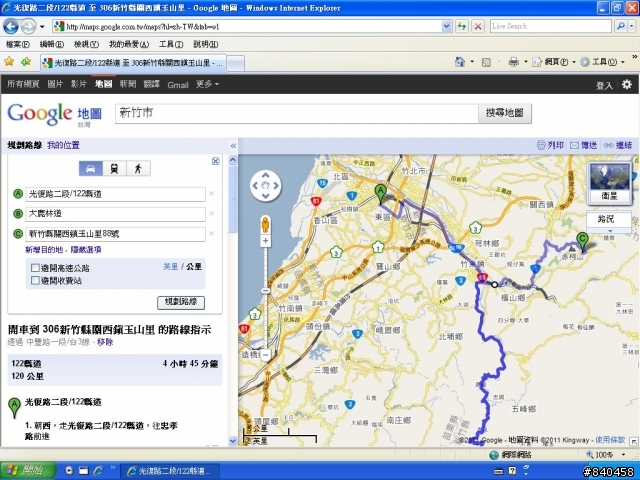Select driving mode car icon
This screenshot has height=480, width=640.
tap(91, 169)
